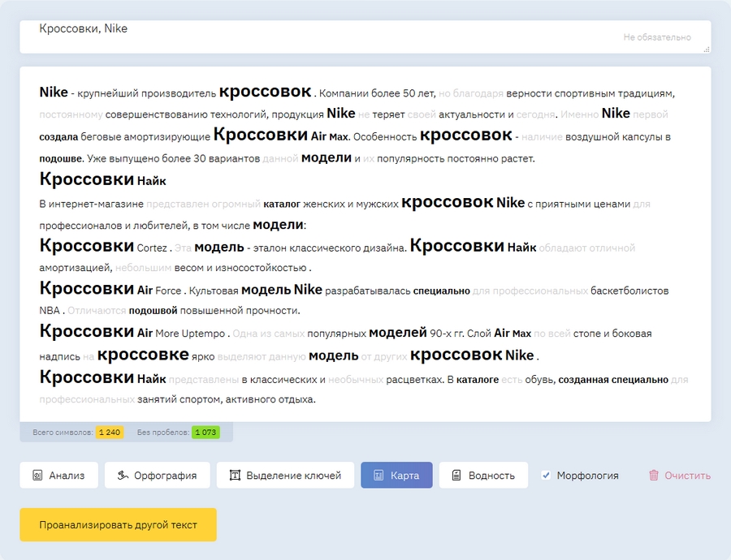Image resolution: width=731 pixels, height=560 pixels.
Task: Run the Орфография check
Action: 157,476
